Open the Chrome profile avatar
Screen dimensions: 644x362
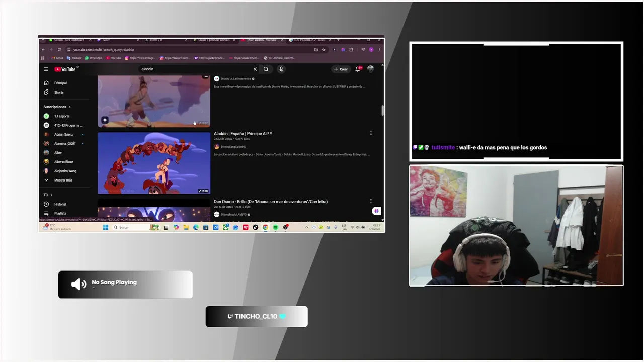click(x=371, y=50)
